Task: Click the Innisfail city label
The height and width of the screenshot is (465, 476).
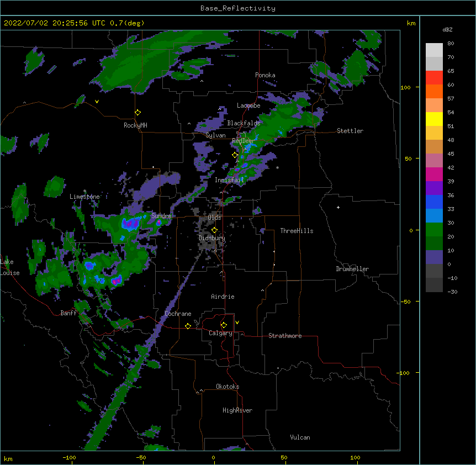Action: click(229, 180)
